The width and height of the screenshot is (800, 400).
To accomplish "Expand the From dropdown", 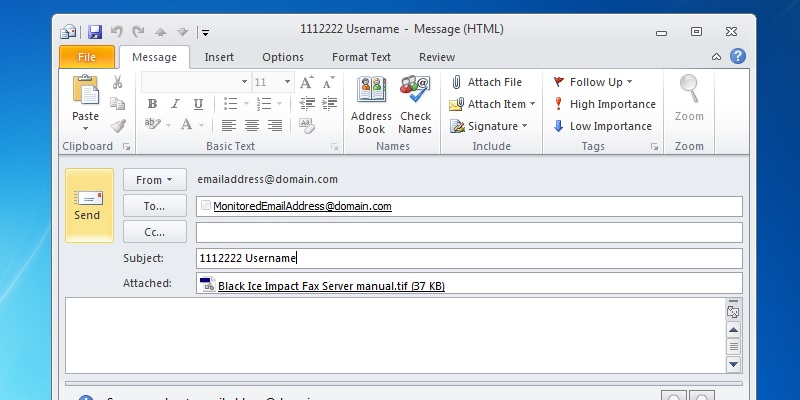I will pyautogui.click(x=154, y=180).
